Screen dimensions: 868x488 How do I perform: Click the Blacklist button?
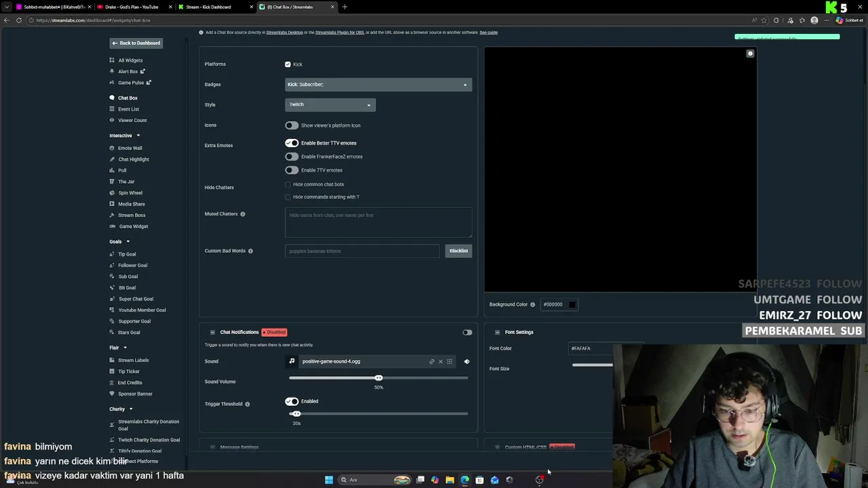(x=458, y=251)
